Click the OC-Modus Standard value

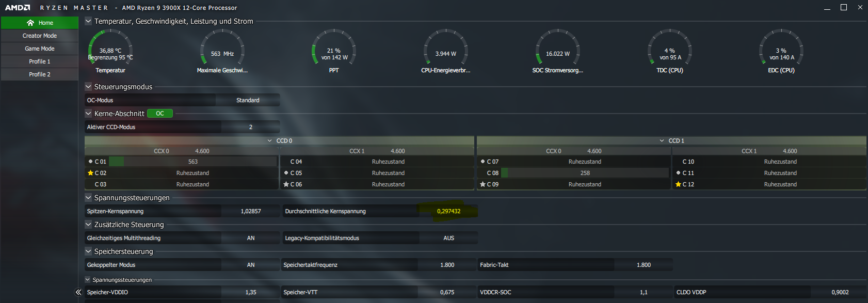248,100
